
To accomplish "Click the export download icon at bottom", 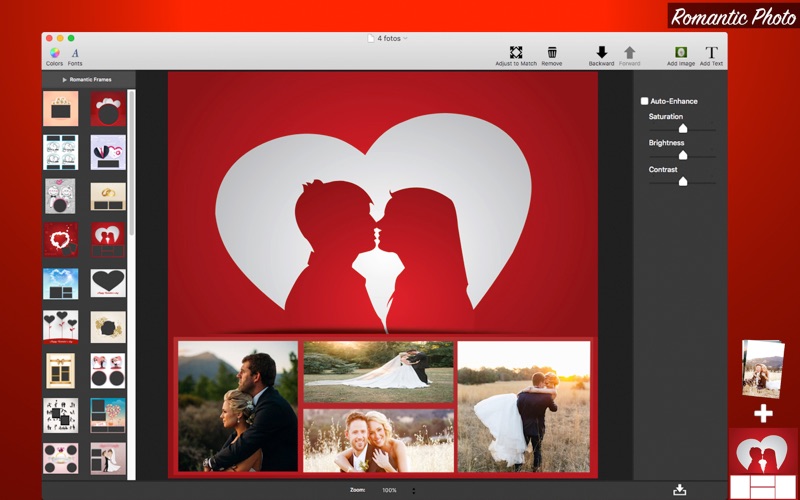I will point(680,490).
